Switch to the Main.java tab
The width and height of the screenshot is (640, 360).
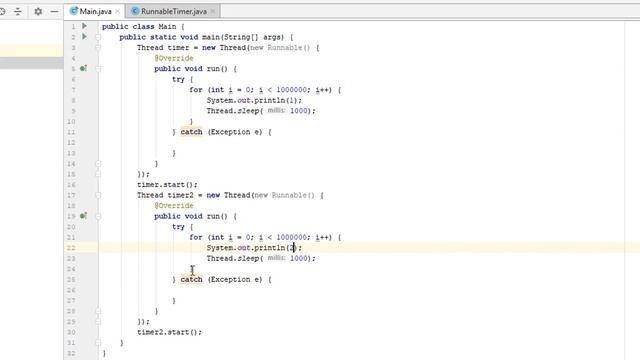point(94,11)
